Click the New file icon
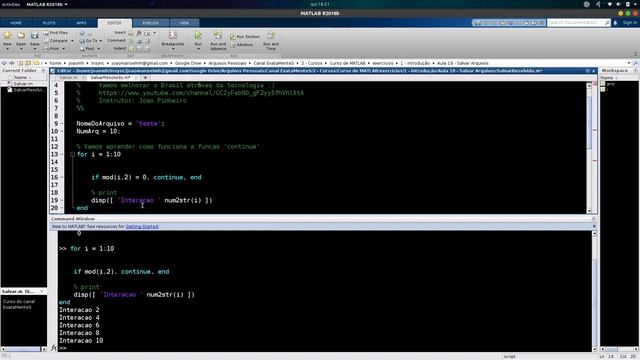Viewport: 640px width, 360px height. click(x=7, y=36)
